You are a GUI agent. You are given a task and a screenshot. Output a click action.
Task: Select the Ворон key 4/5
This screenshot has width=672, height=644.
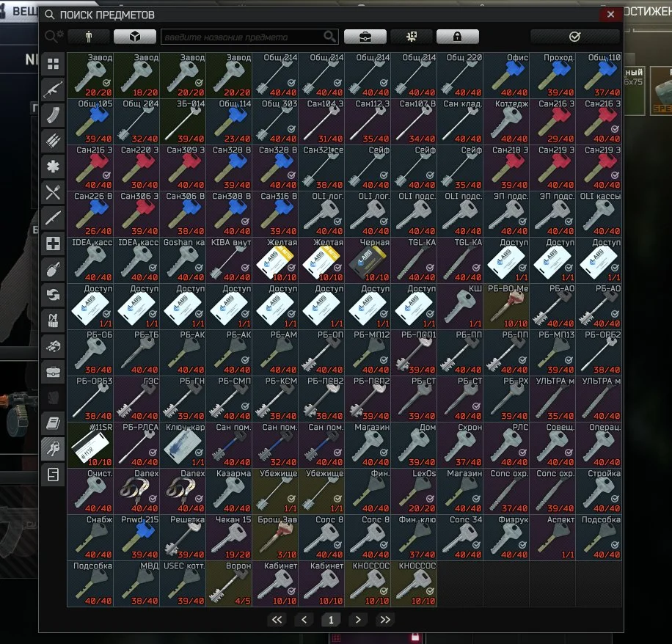pos(230,585)
